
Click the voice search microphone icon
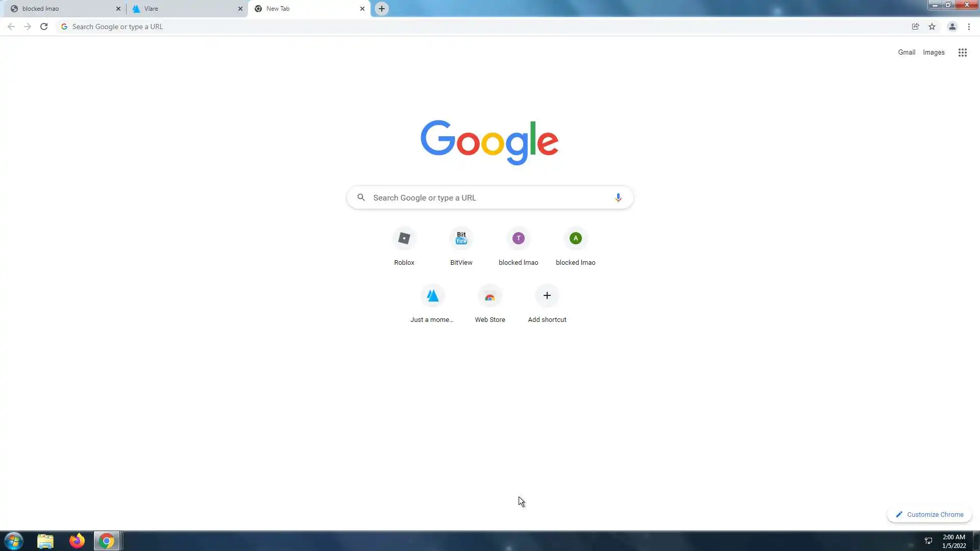(618, 197)
